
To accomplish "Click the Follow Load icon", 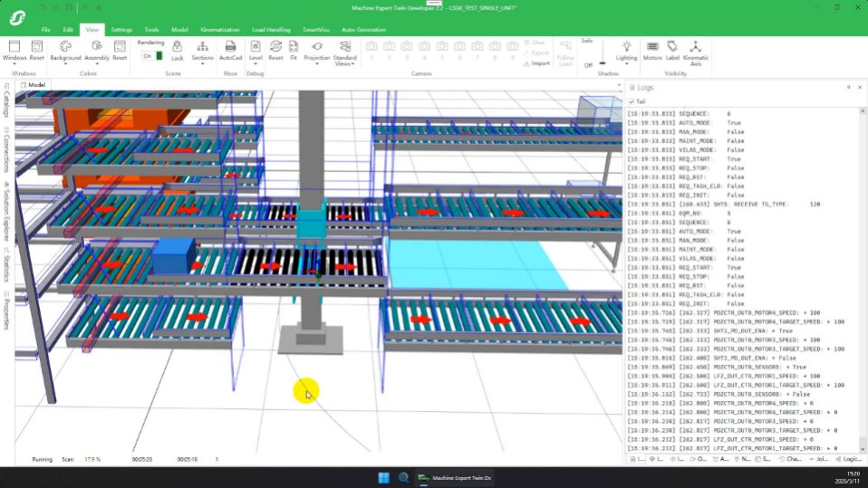I will (x=565, y=53).
